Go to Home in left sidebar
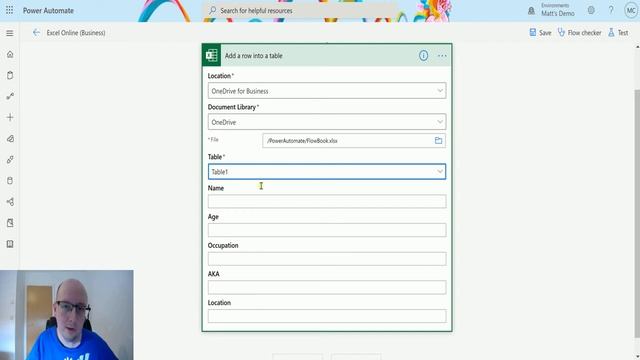The image size is (640, 360). click(10, 54)
